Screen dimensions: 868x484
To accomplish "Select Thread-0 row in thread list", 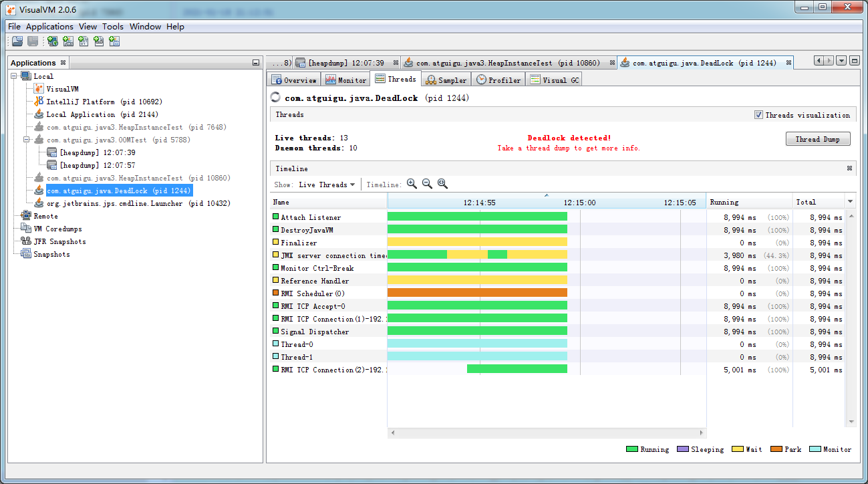I will coord(557,344).
